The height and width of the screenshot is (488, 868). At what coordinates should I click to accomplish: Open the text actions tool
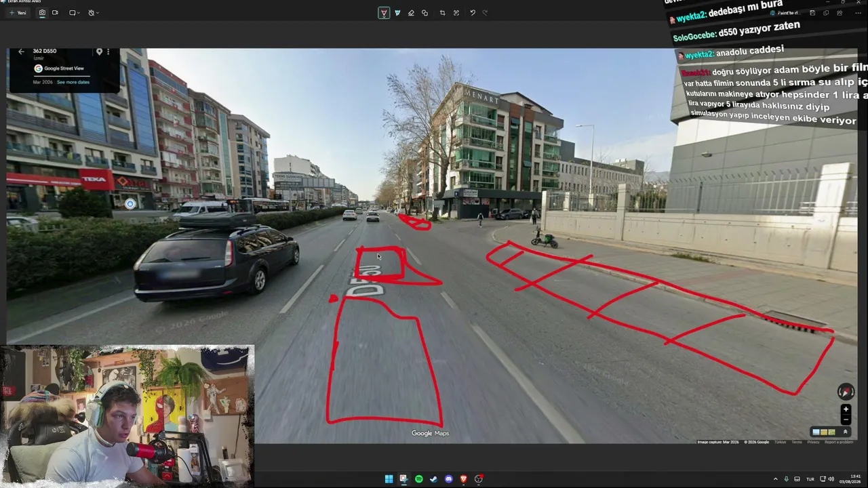[x=456, y=13]
